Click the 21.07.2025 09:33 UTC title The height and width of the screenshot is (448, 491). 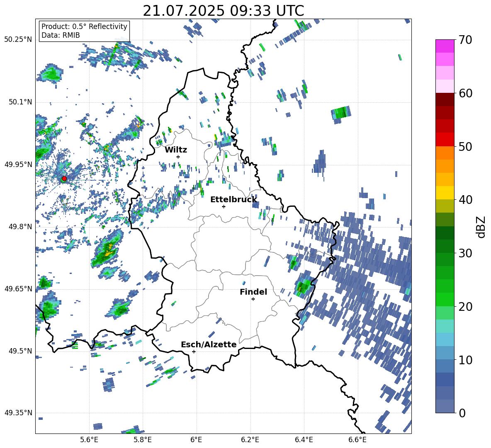tap(223, 11)
